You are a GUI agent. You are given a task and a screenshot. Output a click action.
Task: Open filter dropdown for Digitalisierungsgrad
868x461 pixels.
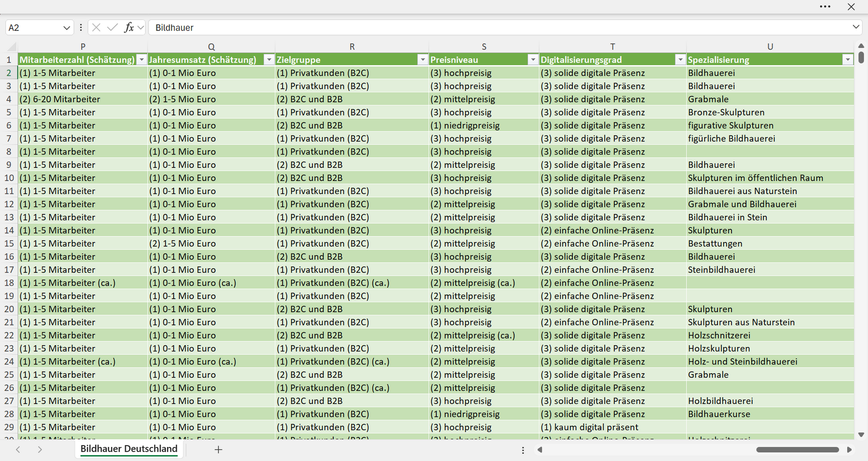pyautogui.click(x=680, y=60)
